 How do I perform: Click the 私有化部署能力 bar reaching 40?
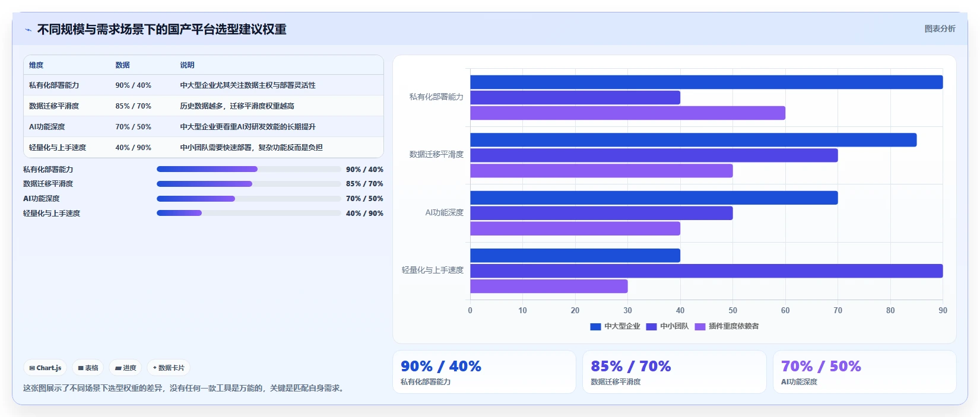[575, 98]
